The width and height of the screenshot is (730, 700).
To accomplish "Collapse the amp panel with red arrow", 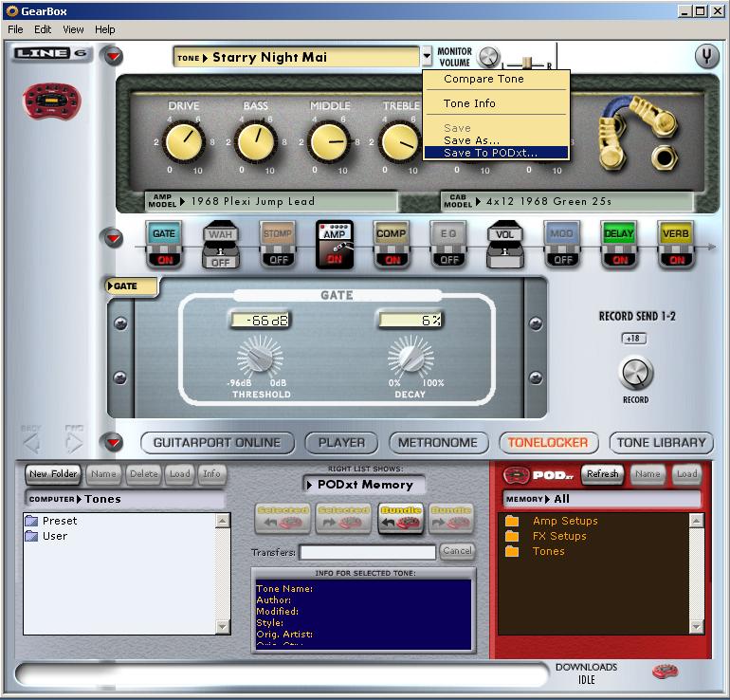I will (113, 56).
